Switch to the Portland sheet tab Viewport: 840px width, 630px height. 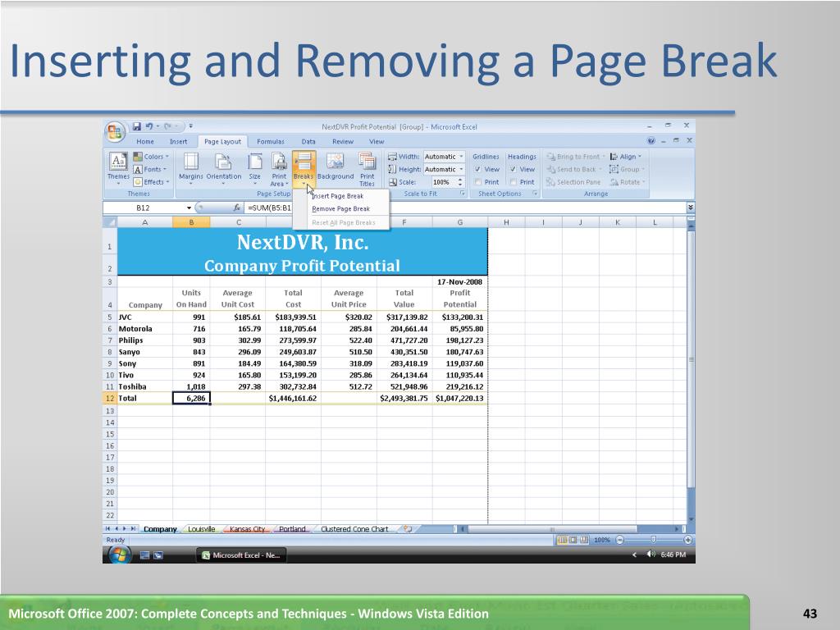pyautogui.click(x=292, y=529)
